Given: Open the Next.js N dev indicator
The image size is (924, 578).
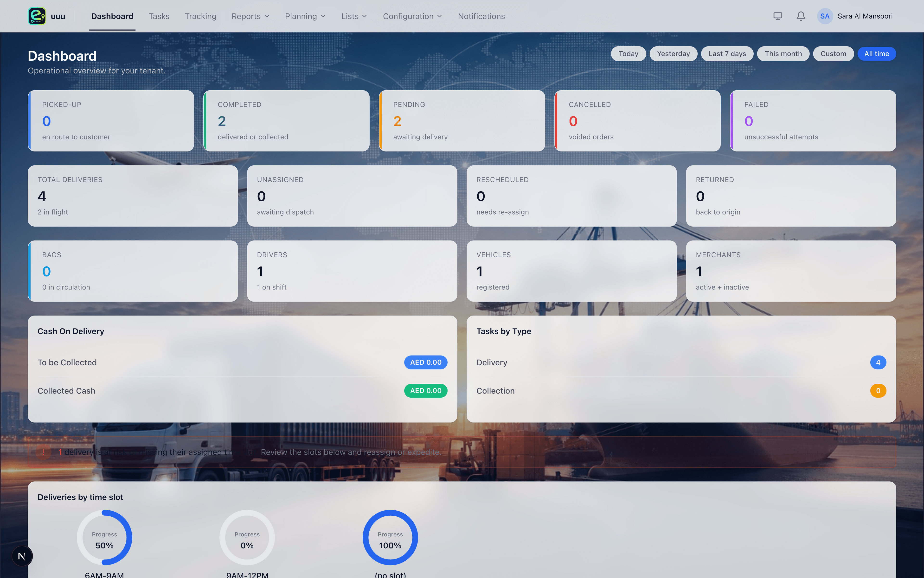Looking at the screenshot, I should pyautogui.click(x=22, y=556).
